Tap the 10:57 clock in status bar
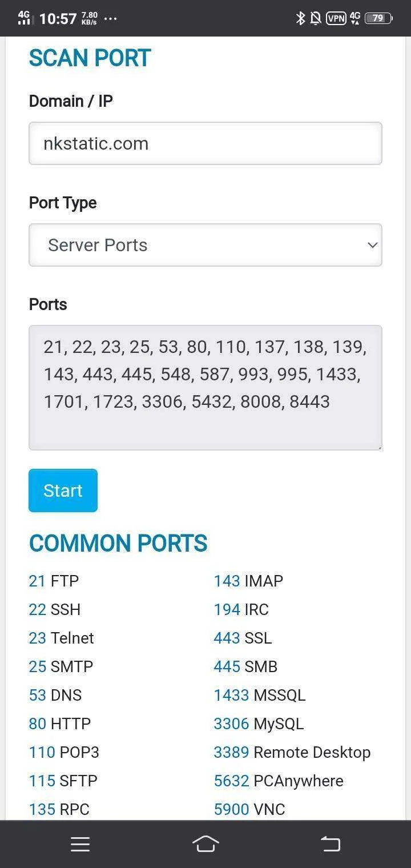411x868 pixels. coord(58,18)
